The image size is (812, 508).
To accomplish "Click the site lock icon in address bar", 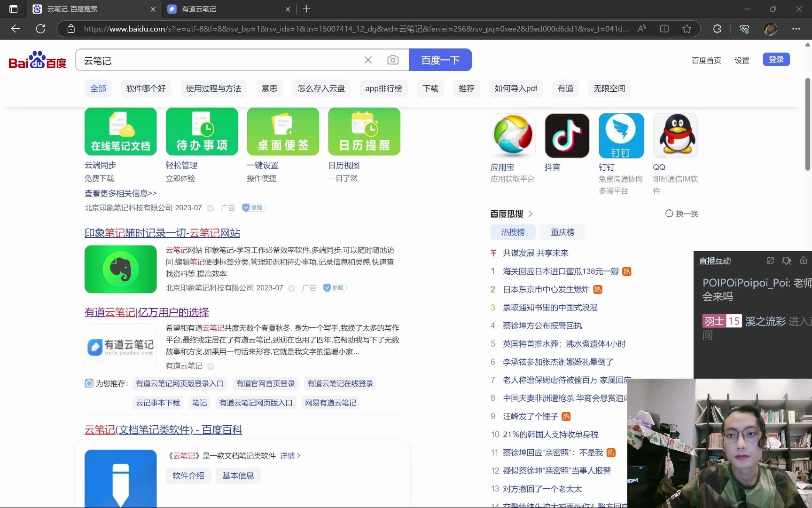I will pos(71,29).
